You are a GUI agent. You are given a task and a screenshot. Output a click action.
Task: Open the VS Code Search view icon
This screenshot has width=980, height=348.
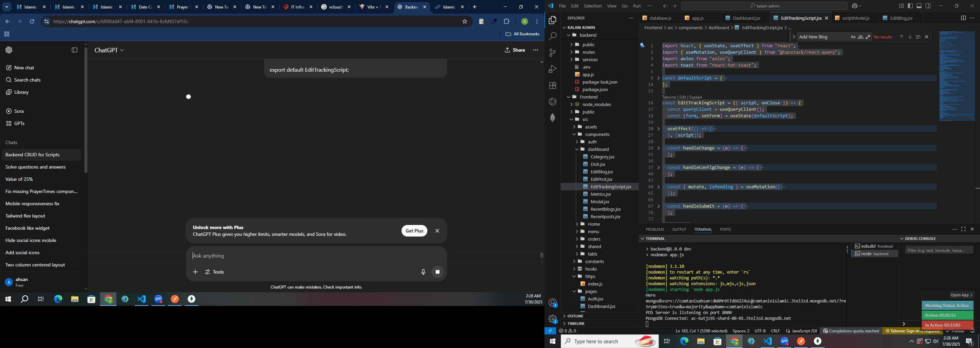pos(552,36)
